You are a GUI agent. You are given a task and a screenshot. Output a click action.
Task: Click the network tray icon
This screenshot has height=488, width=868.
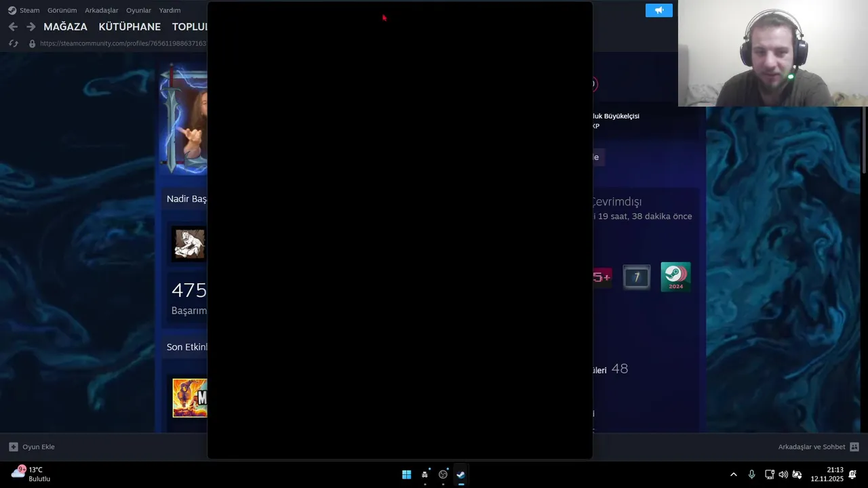click(769, 474)
